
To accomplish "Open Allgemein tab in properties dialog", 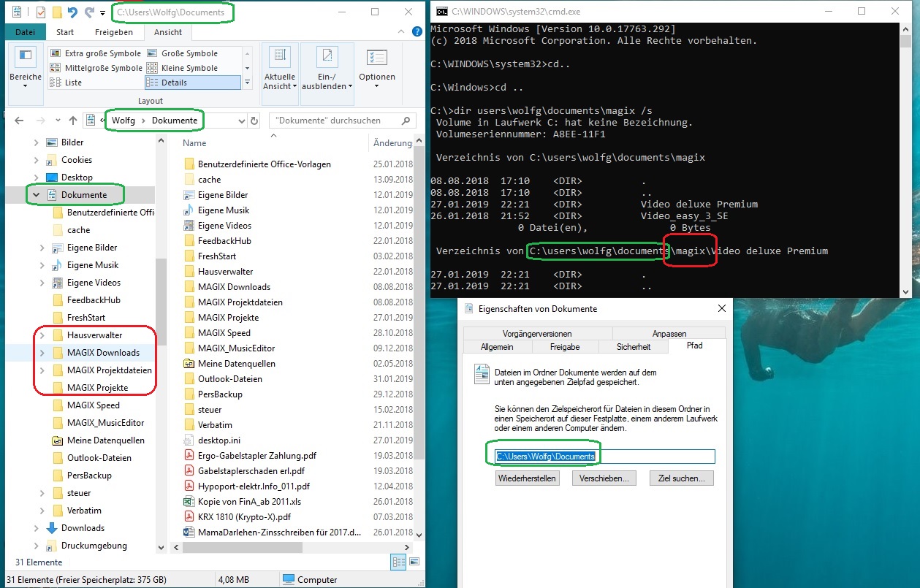I will coord(497,347).
